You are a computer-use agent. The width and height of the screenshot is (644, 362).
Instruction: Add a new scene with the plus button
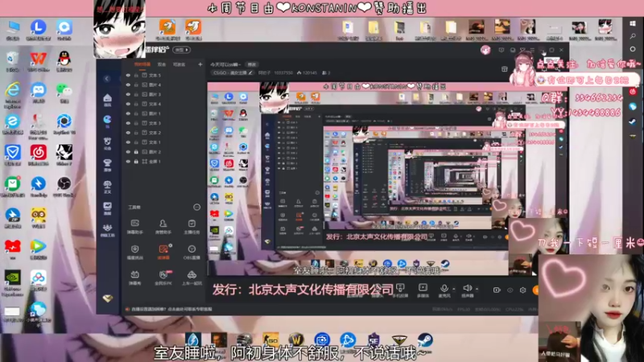(200, 64)
